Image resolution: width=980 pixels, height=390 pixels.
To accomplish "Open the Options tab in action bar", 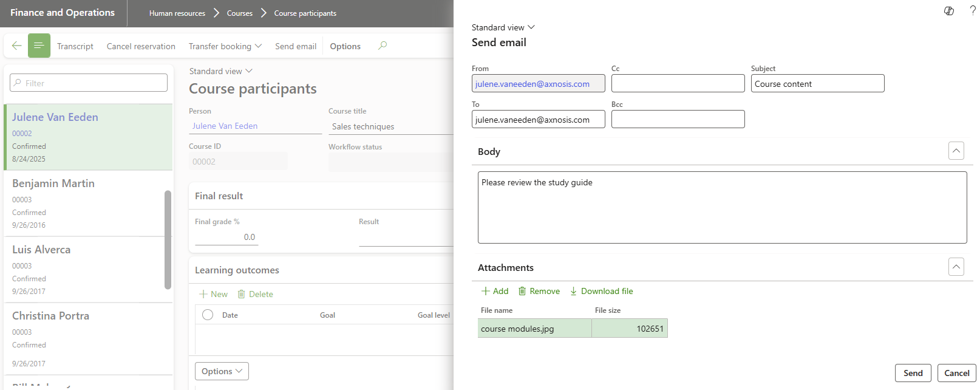I will [x=345, y=46].
